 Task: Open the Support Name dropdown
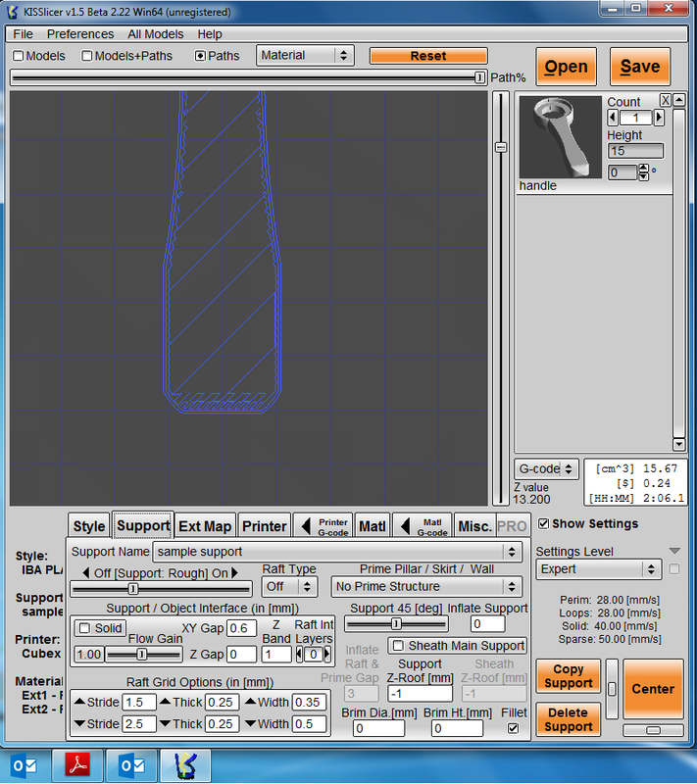pyautogui.click(x=337, y=552)
